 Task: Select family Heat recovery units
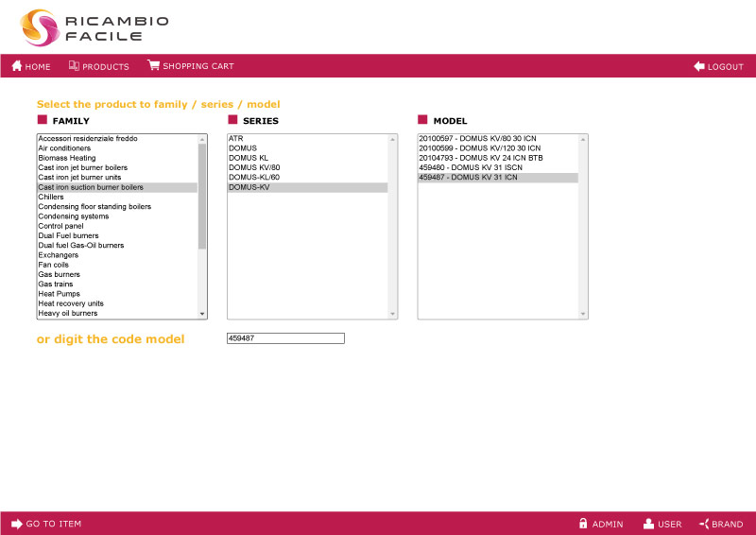(117, 303)
